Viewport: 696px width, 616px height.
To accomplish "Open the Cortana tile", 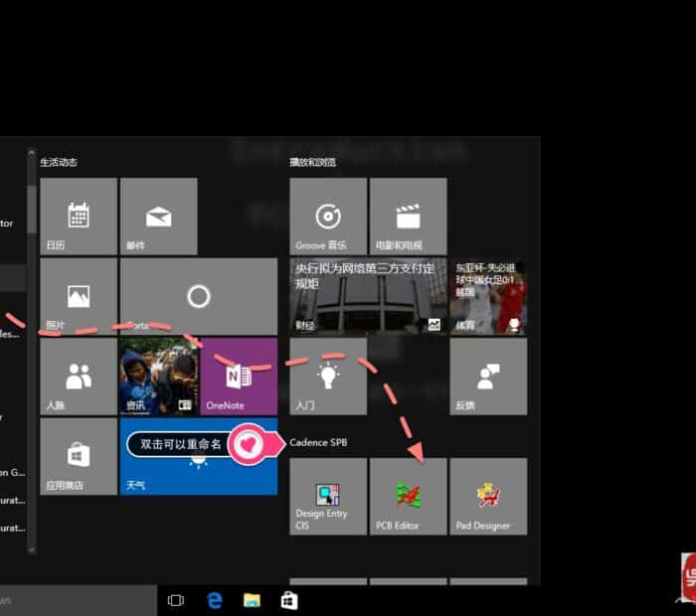I will pos(199,297).
